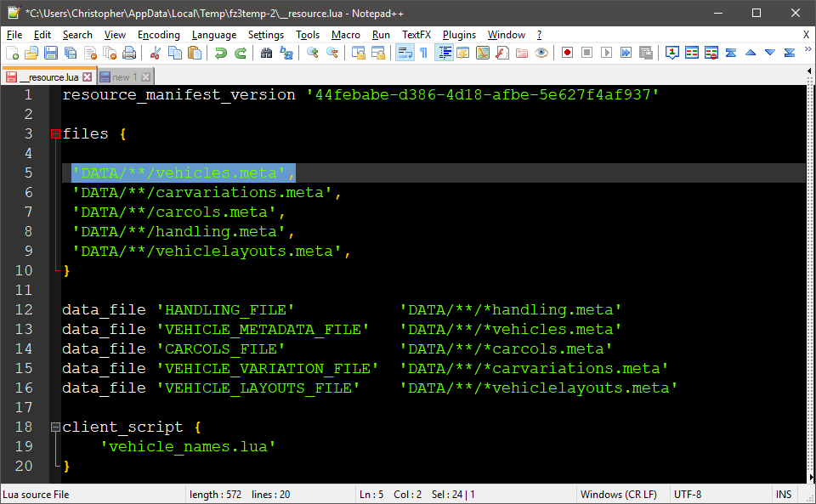Click the Stop Recording macro button
The width and height of the screenshot is (816, 504).
coord(587,53)
